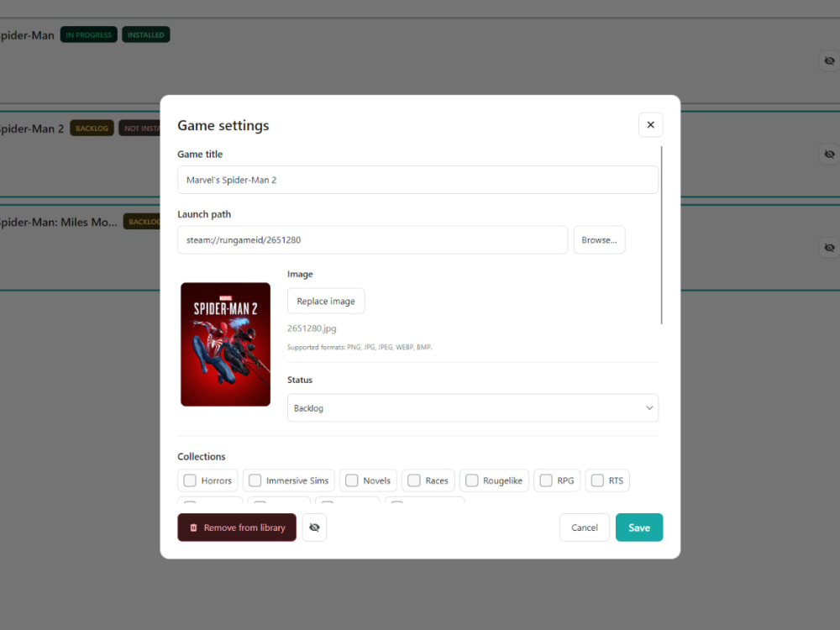Hide Spider-Man 2 via background list eye icon
The height and width of the screenshot is (630, 840).
coord(829,155)
